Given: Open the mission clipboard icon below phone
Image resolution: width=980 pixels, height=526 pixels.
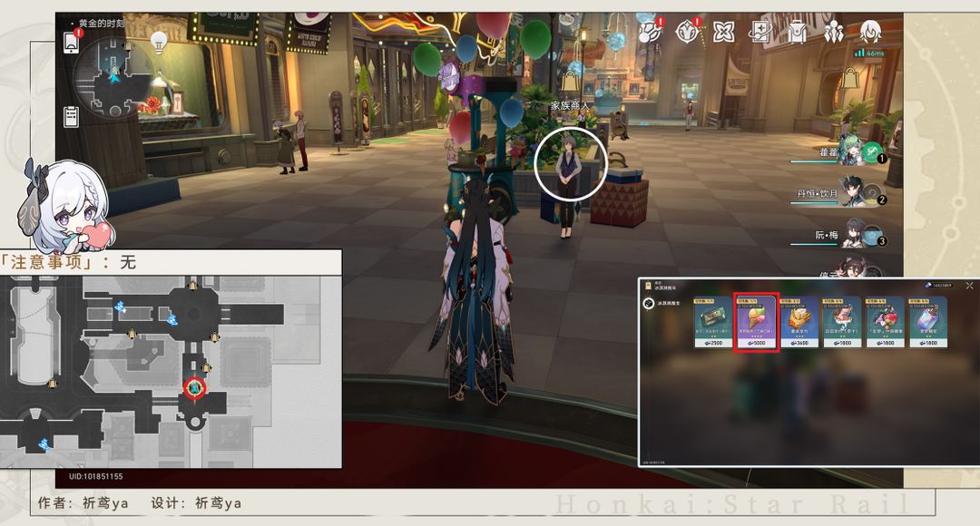Looking at the screenshot, I should click(x=72, y=117).
